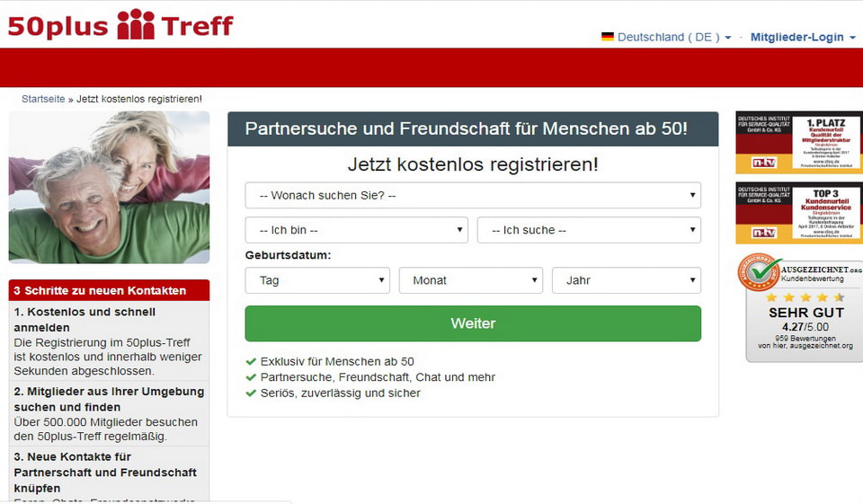Image resolution: width=863 pixels, height=504 pixels.
Task: Click the star rating in the review widget
Action: pyautogui.click(x=805, y=297)
